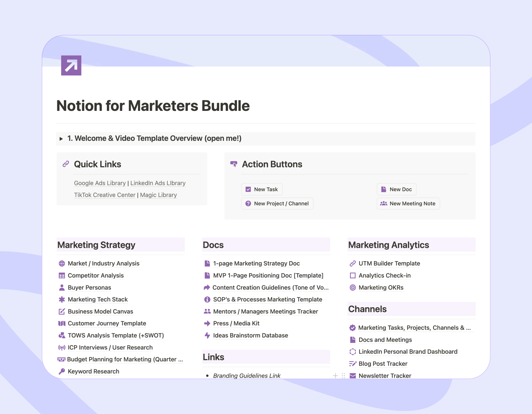Click asterisk icon beside Marketing Tech Stack
Screen dimensions: 532x414
pyautogui.click(x=62, y=299)
